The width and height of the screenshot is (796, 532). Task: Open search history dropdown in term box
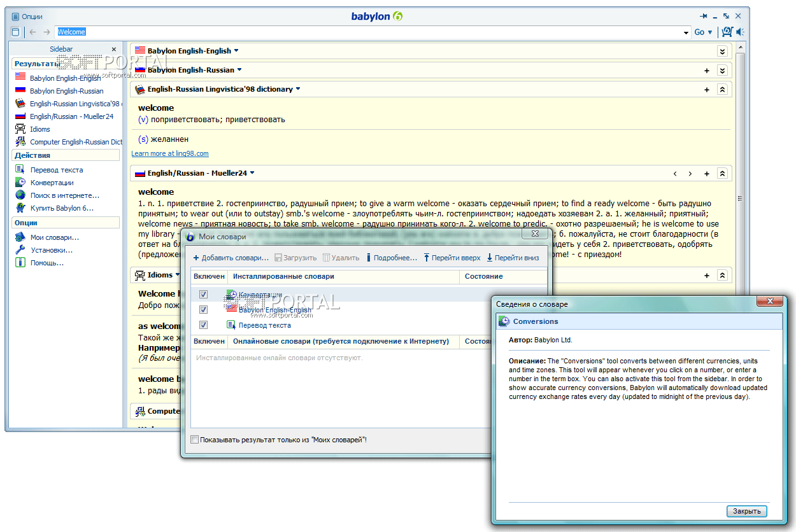[x=686, y=32]
